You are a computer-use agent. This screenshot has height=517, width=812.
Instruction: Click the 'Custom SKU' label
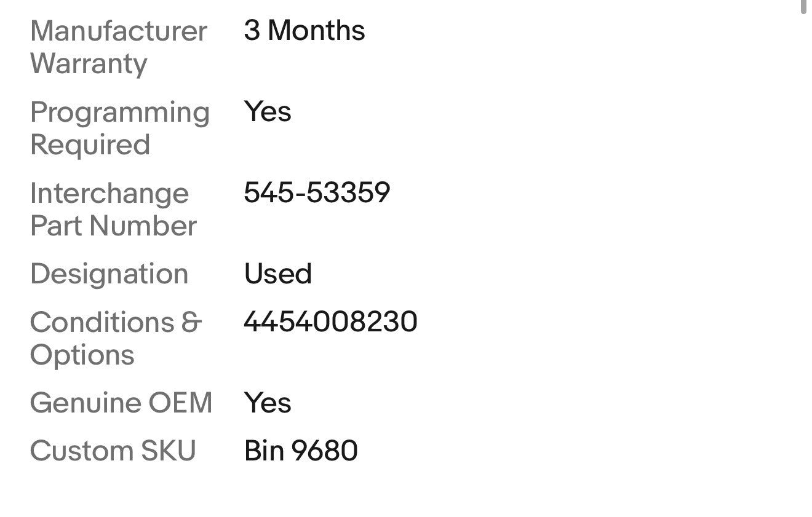(113, 451)
